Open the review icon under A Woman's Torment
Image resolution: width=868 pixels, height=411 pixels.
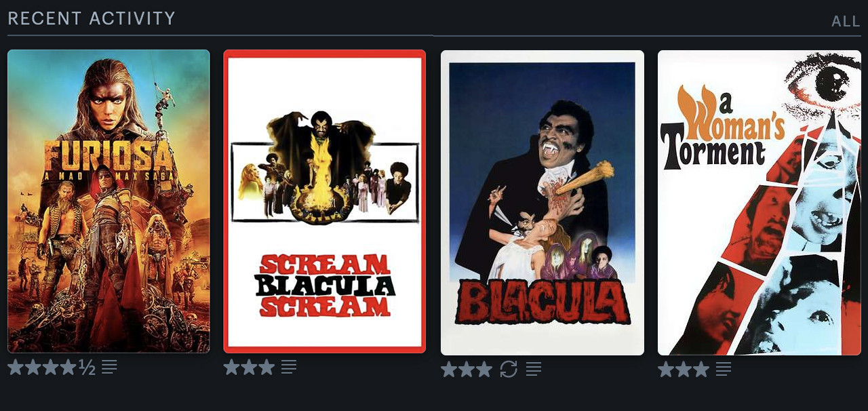(x=724, y=370)
